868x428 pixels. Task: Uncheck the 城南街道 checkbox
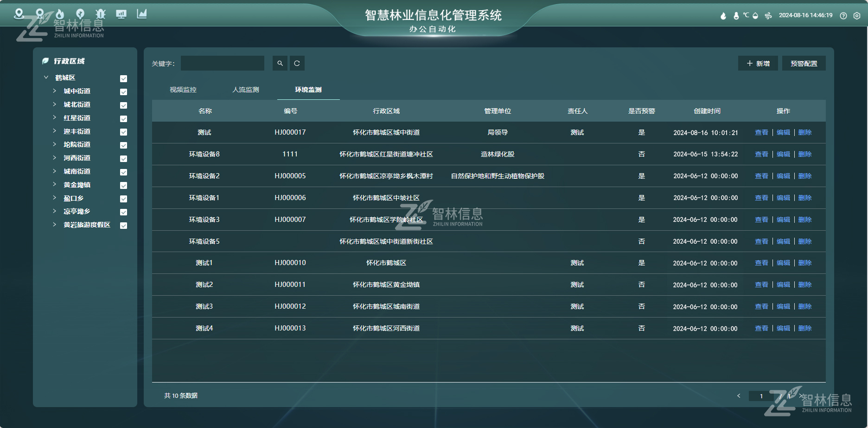[x=123, y=172]
